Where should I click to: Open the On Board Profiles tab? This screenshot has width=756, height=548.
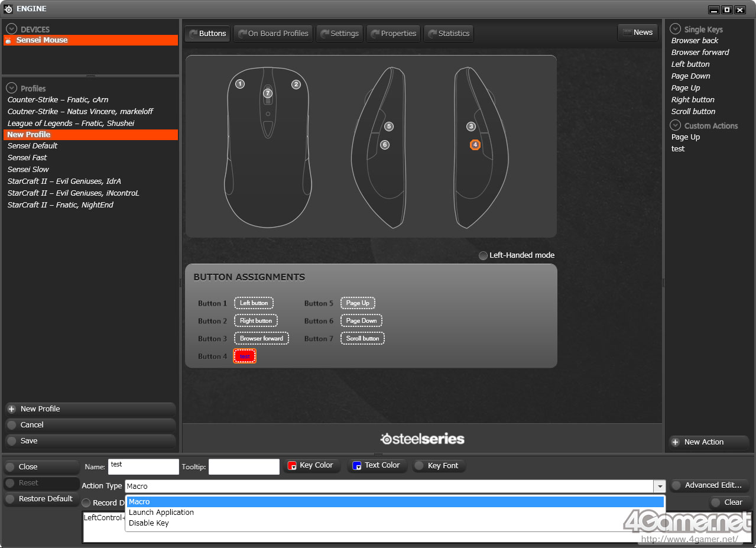[273, 34]
